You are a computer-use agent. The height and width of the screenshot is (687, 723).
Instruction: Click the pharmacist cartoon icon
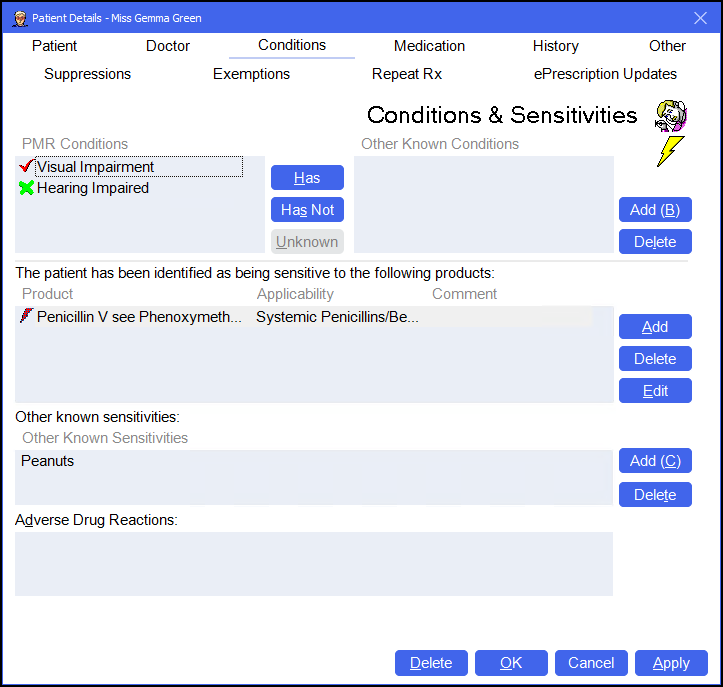670,116
